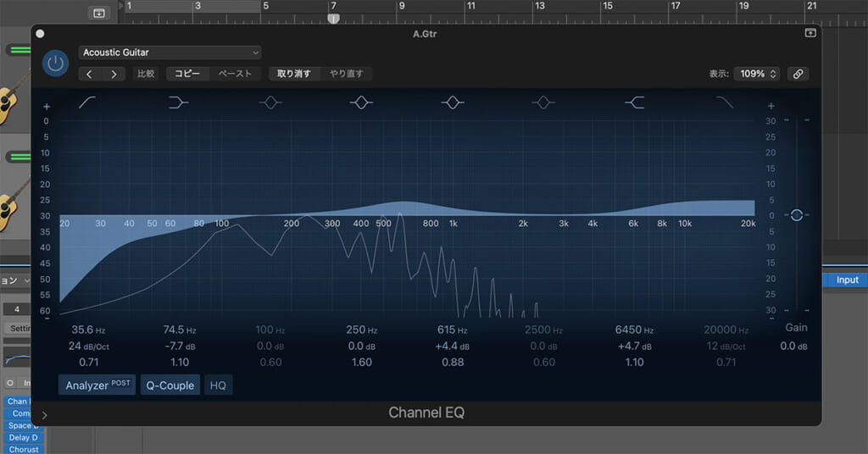Click the master Gain slider handle
The image size is (868, 454).
click(796, 215)
